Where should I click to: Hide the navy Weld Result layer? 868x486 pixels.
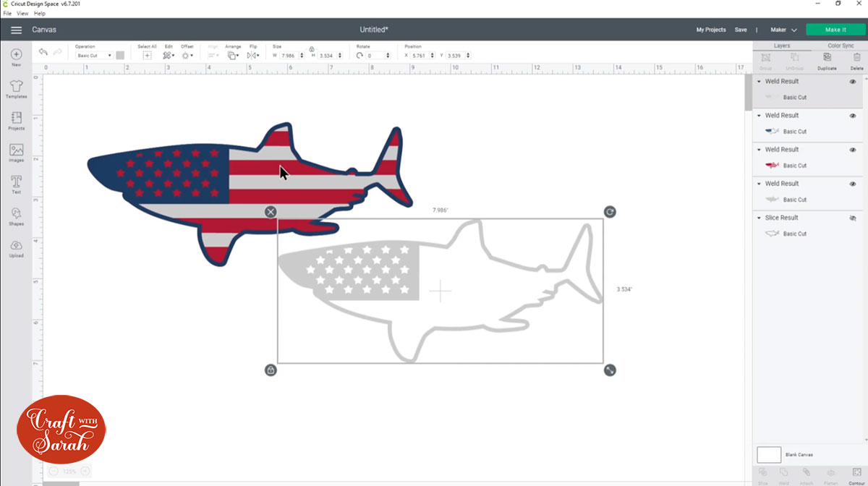point(853,116)
